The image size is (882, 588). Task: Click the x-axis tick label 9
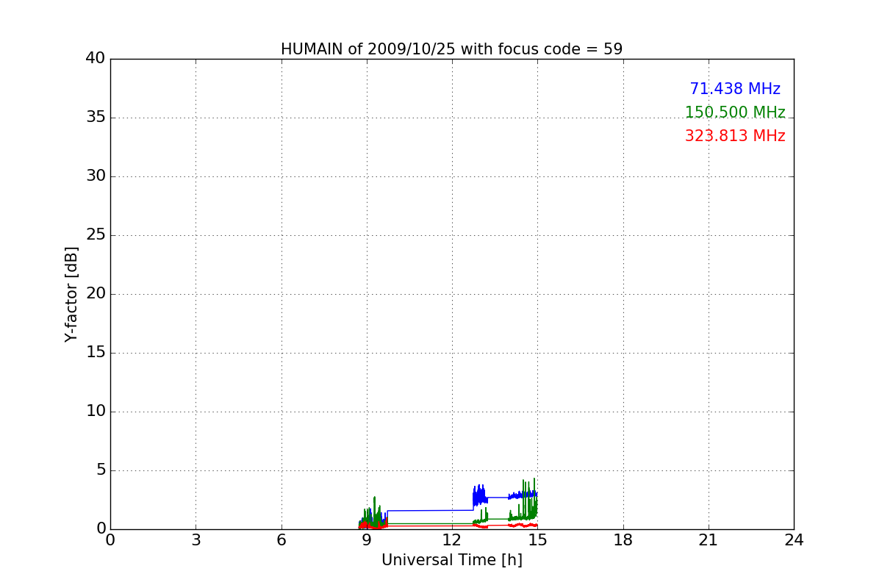point(366,540)
